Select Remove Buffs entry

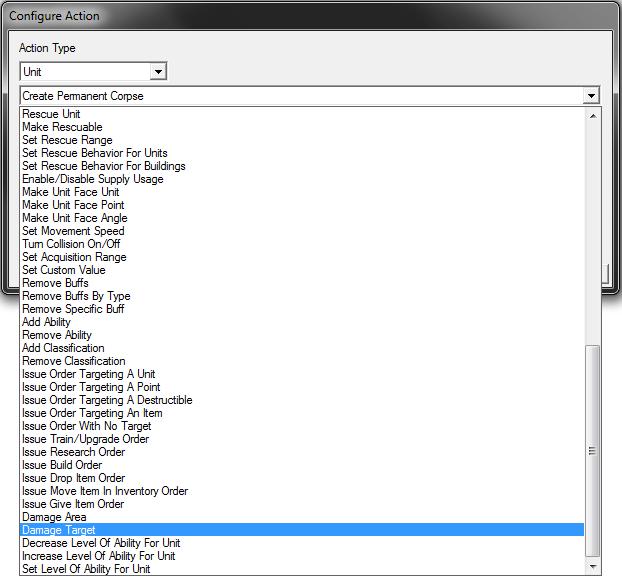302,283
